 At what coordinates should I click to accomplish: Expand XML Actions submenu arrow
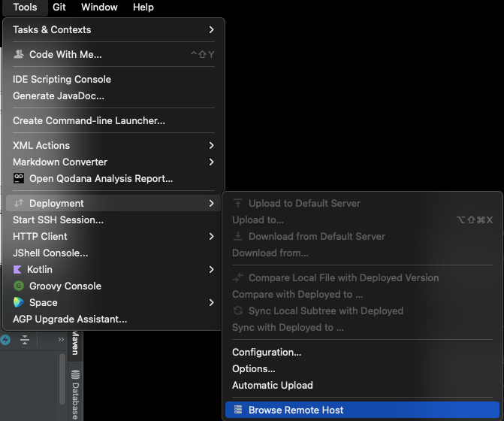pos(211,145)
